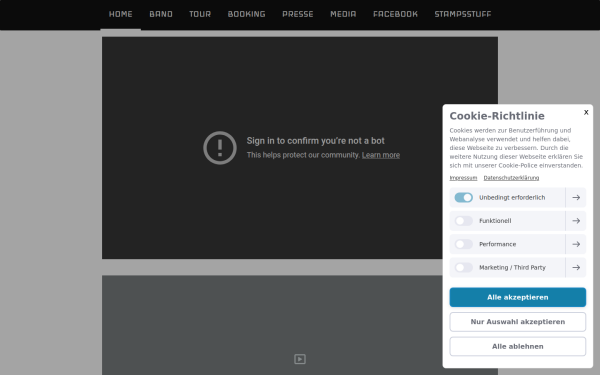This screenshot has height=375, width=600.
Task: Toggle the Unbedingt erforderlich switch
Action: 463,197
